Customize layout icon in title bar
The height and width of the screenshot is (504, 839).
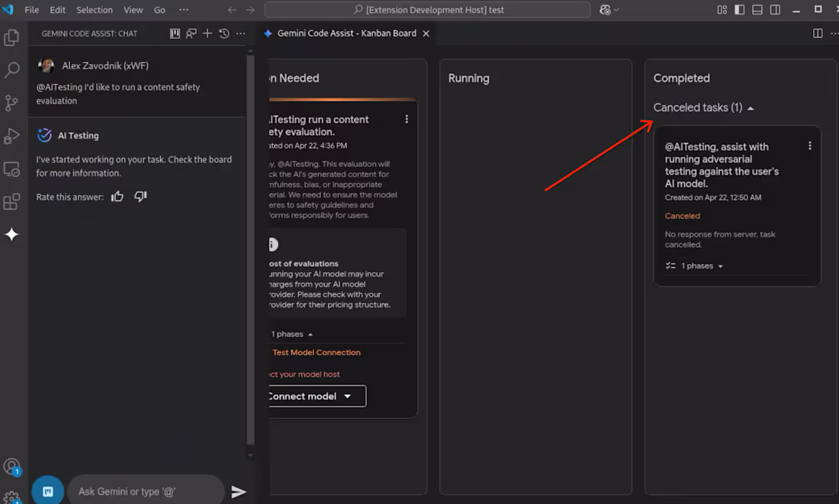[722, 10]
